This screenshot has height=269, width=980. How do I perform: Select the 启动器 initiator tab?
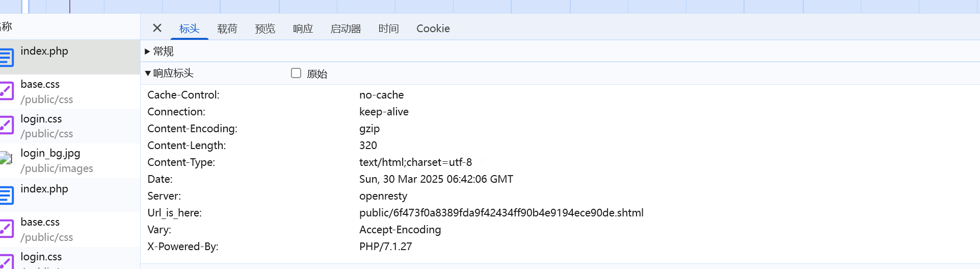(346, 29)
